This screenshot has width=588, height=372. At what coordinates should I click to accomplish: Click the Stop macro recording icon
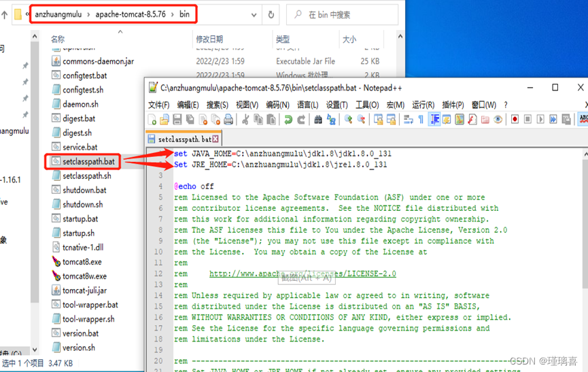528,120
